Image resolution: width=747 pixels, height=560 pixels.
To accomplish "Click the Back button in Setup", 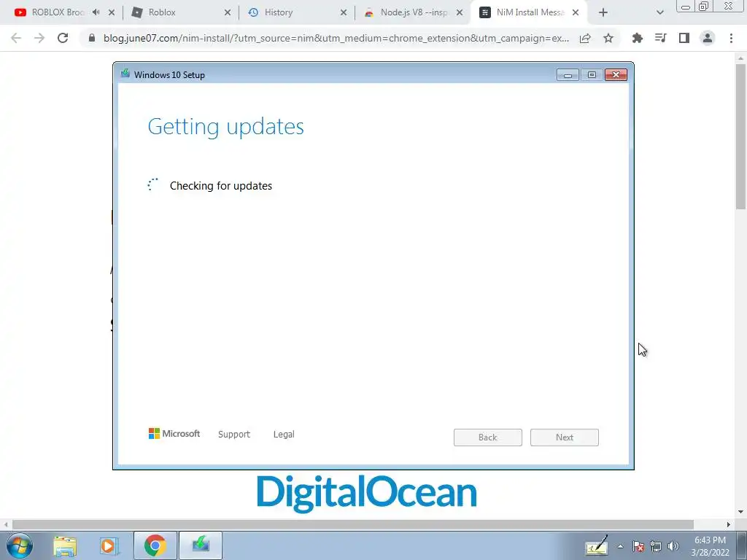I will 488,437.
